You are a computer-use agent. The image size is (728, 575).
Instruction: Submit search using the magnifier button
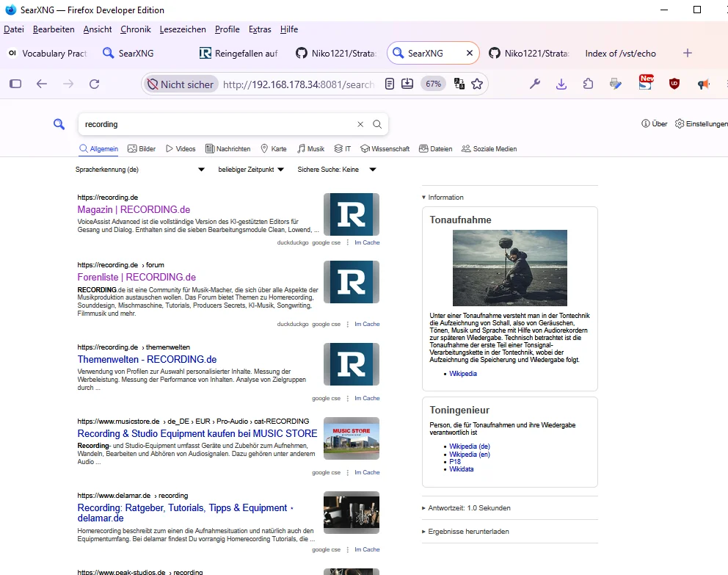[x=377, y=124]
